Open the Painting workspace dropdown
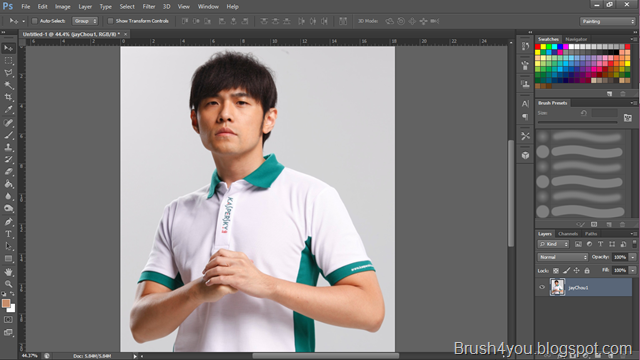Image resolution: width=640 pixels, height=360 pixels. [607, 21]
